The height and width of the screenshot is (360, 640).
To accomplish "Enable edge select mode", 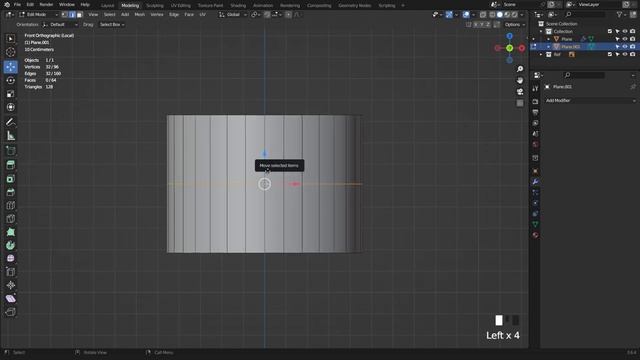I will point(72,15).
